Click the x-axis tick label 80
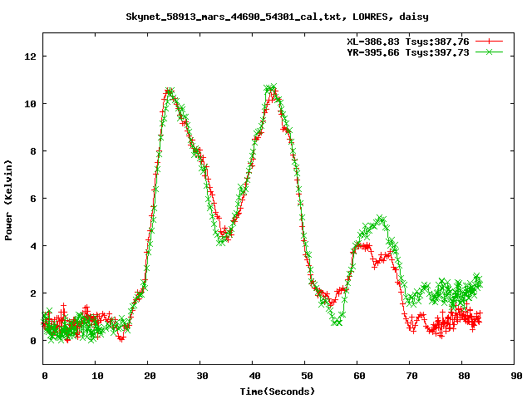 [464, 376]
